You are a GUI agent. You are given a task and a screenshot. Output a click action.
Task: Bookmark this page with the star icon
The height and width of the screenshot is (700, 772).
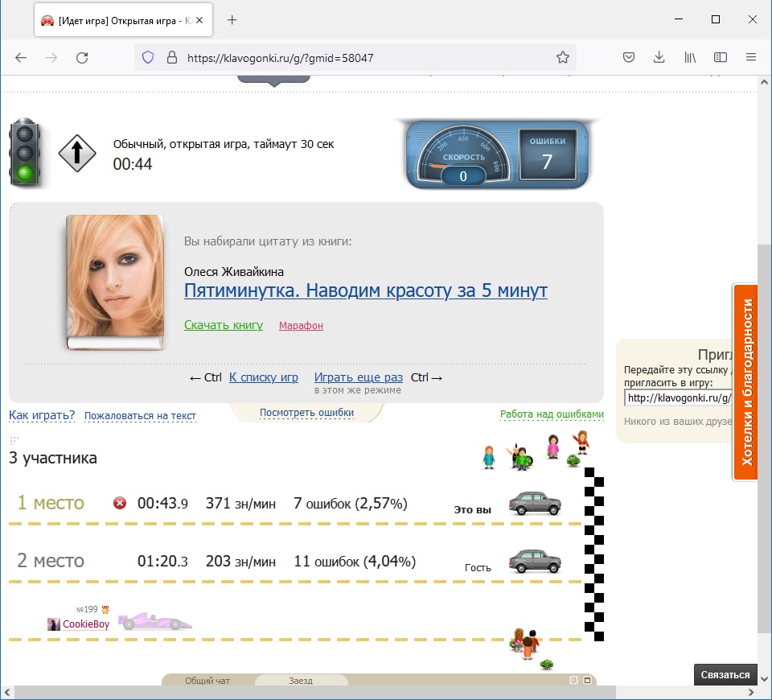click(x=563, y=58)
